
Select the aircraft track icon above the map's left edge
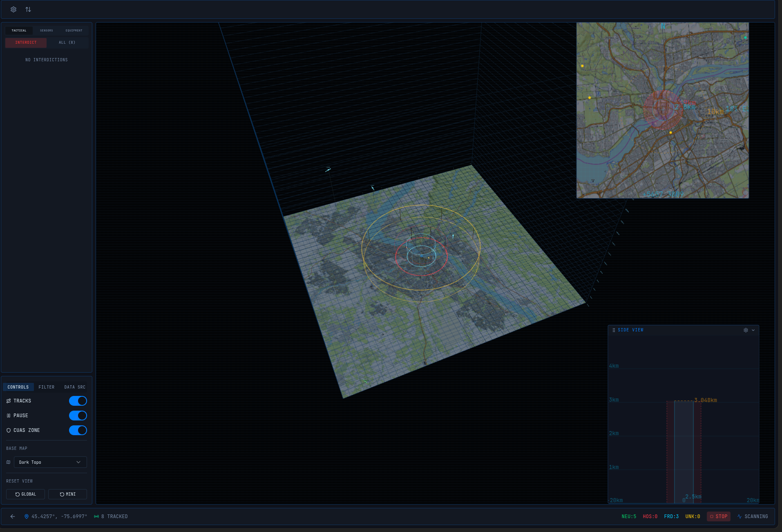point(328,169)
